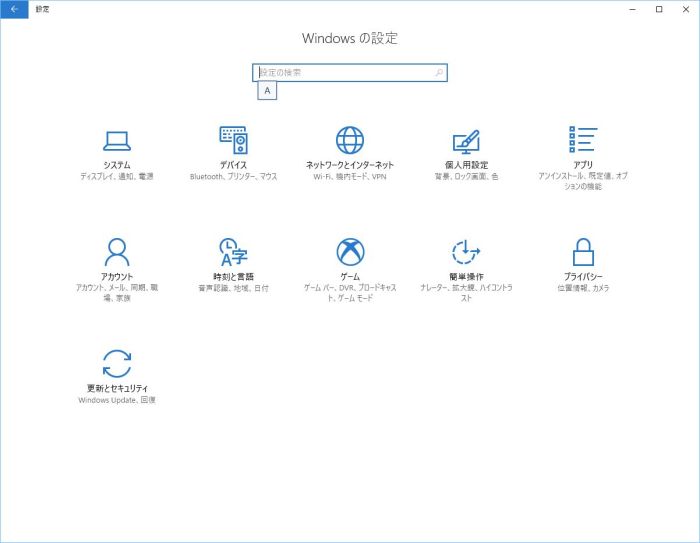Open the システム laptop icon
700x543 pixels.
click(117, 140)
